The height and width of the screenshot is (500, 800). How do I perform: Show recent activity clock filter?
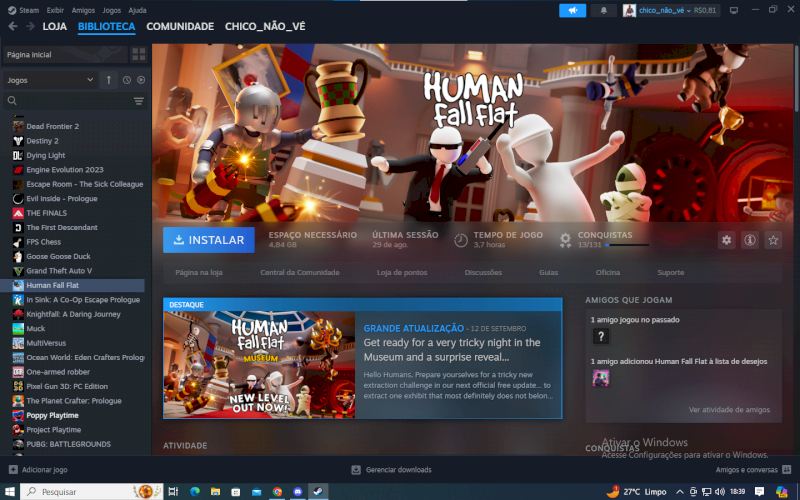point(127,80)
